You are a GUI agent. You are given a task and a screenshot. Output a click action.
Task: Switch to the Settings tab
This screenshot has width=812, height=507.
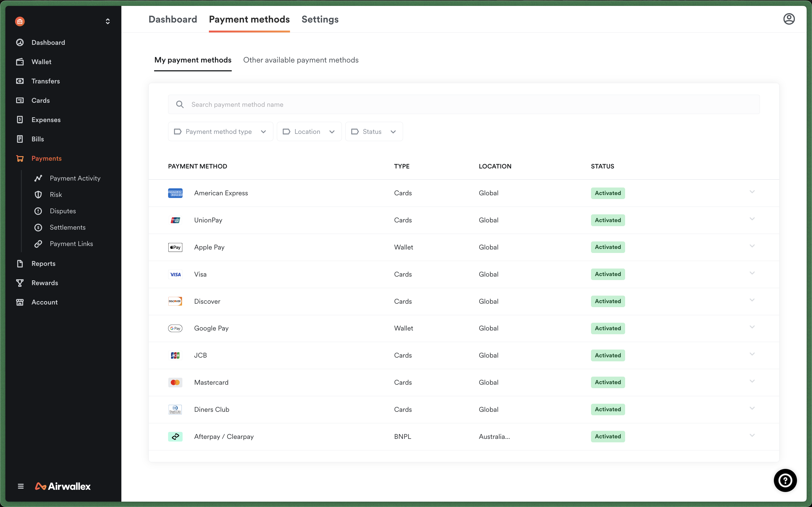tap(320, 19)
